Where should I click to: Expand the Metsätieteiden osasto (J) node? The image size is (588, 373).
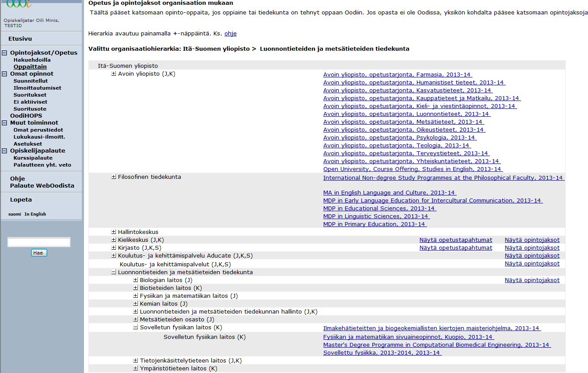click(136, 320)
